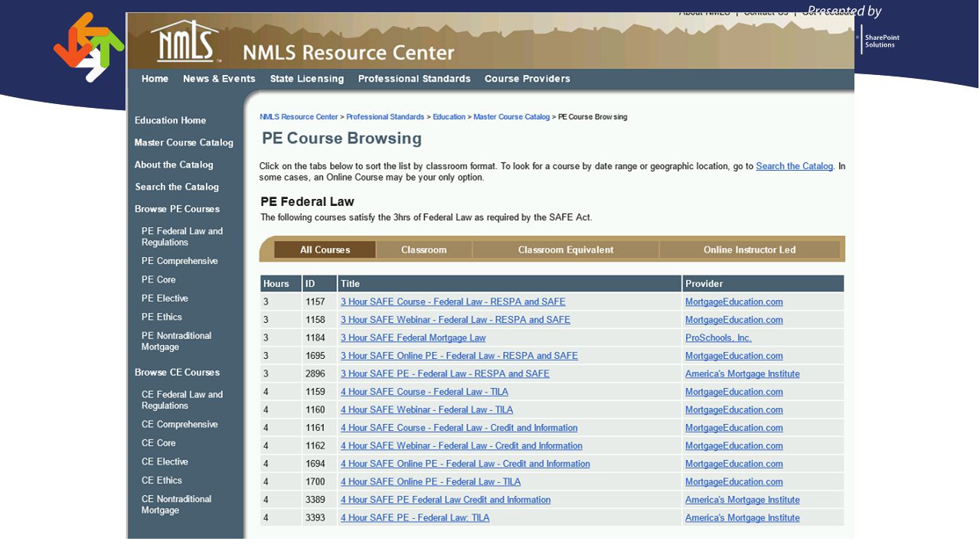Open 3 Hour SAFE Webinar - Federal Law - RESPA and SAFE

click(x=456, y=320)
